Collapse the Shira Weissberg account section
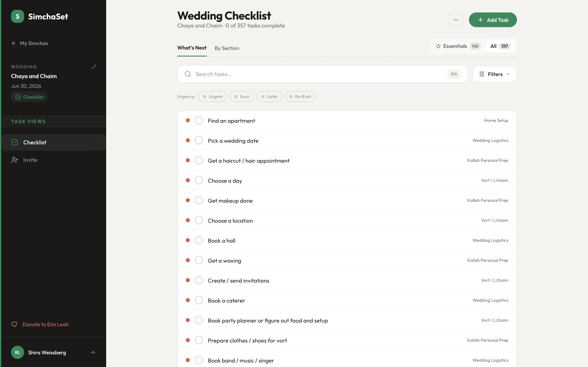 [x=93, y=352]
